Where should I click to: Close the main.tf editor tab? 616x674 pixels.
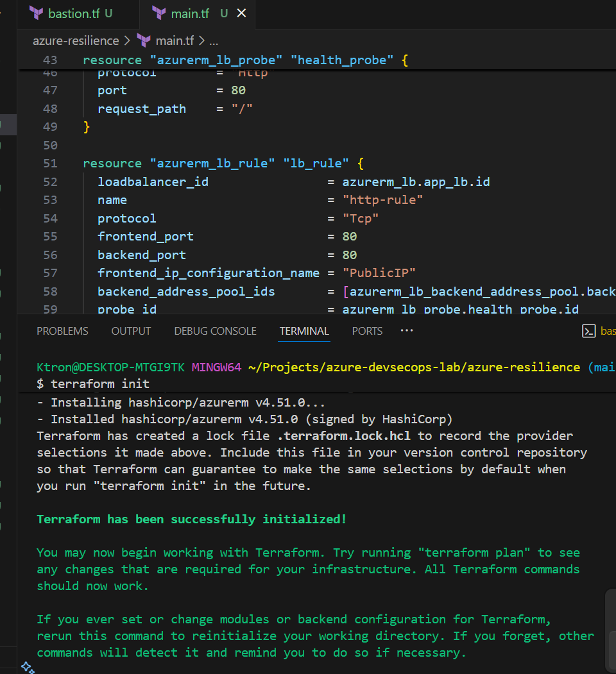[x=241, y=13]
